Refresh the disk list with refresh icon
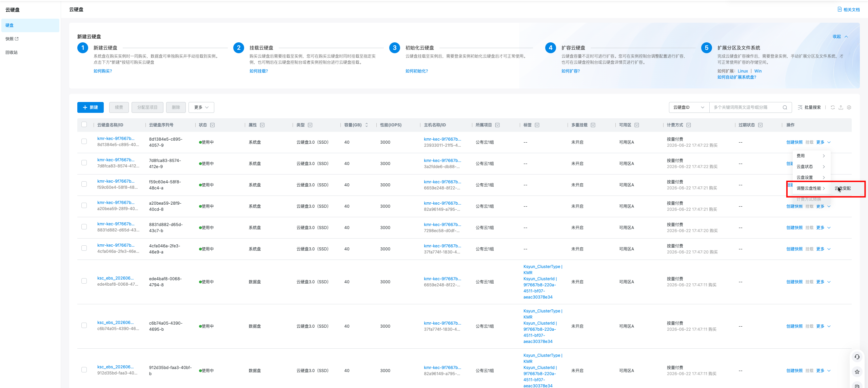 pyautogui.click(x=833, y=107)
